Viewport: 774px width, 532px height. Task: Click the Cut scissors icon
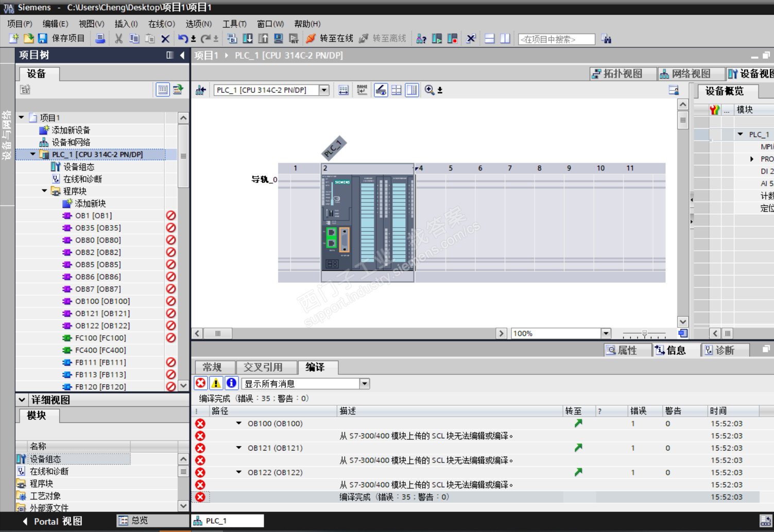coord(119,39)
